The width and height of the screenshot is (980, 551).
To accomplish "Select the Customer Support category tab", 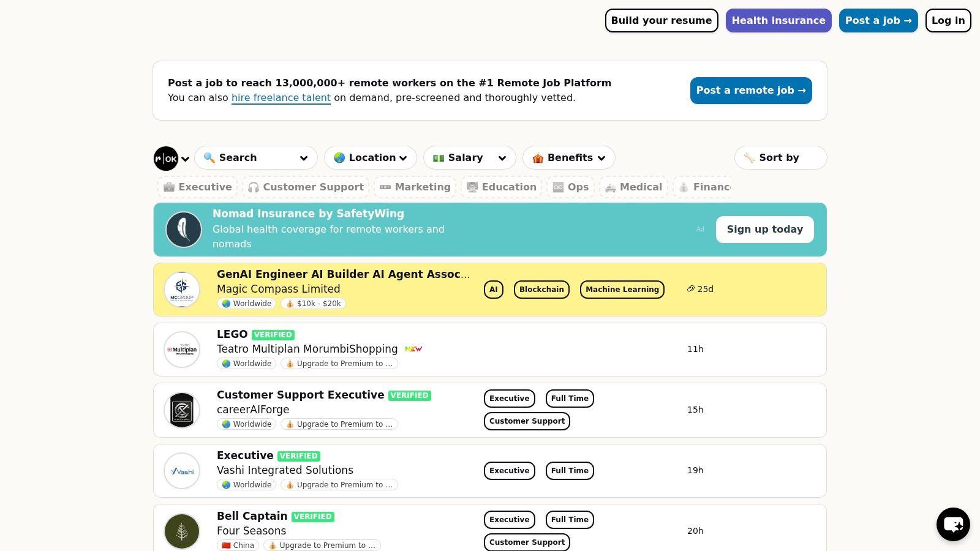I will [306, 187].
